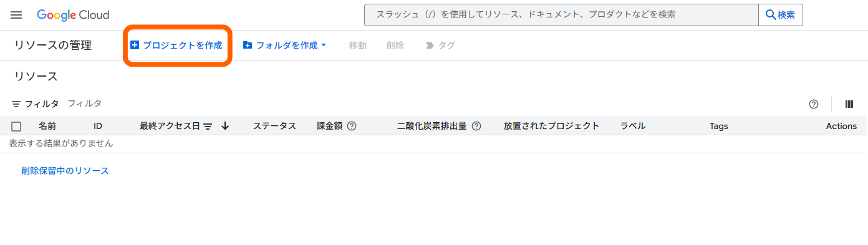Click the 表示する結果がありません message

point(61,143)
